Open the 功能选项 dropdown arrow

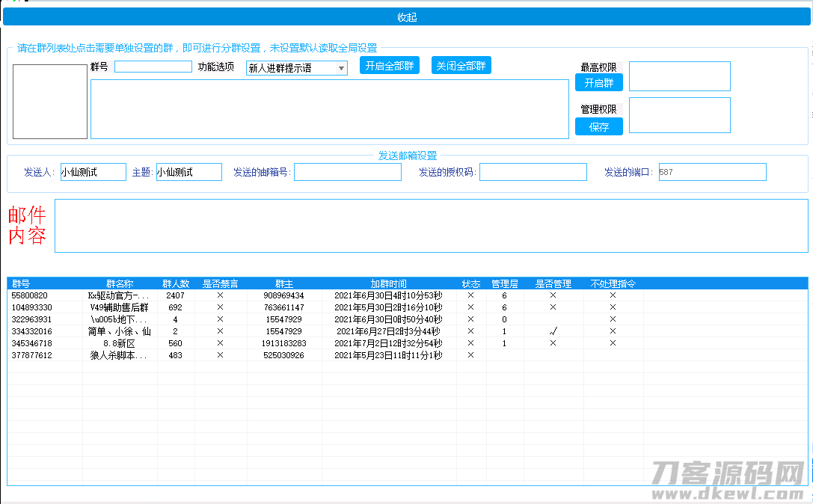click(x=341, y=68)
